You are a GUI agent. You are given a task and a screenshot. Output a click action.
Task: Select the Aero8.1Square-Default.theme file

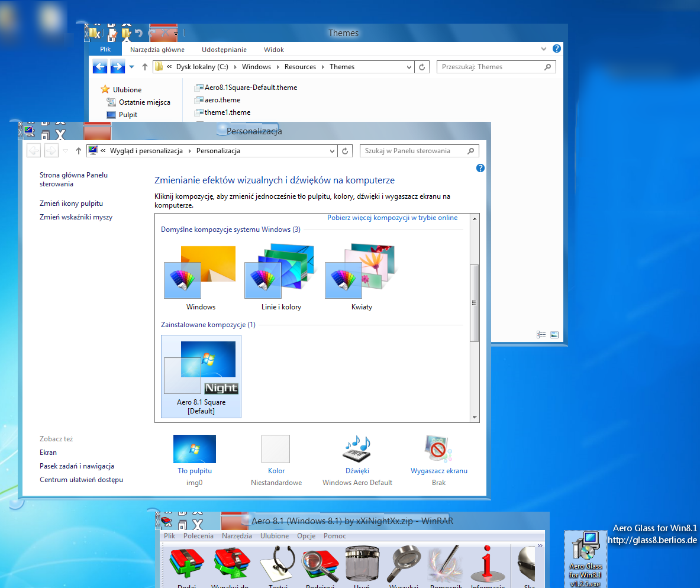pyautogui.click(x=246, y=88)
